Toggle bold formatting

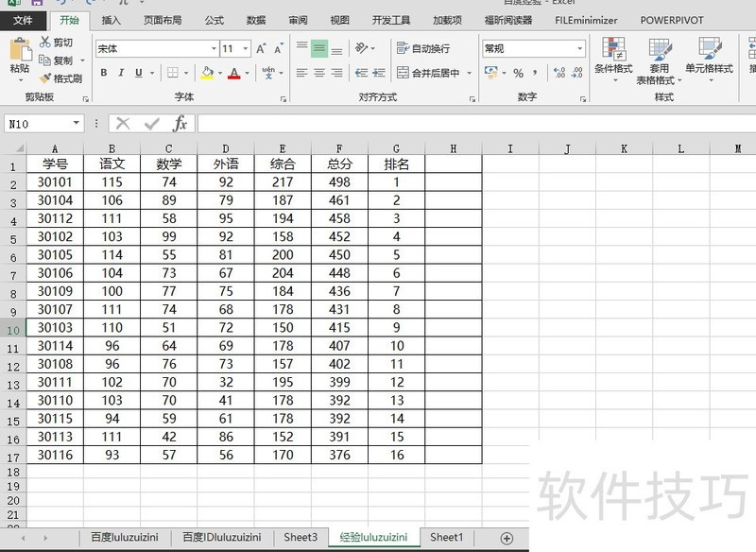(x=104, y=73)
